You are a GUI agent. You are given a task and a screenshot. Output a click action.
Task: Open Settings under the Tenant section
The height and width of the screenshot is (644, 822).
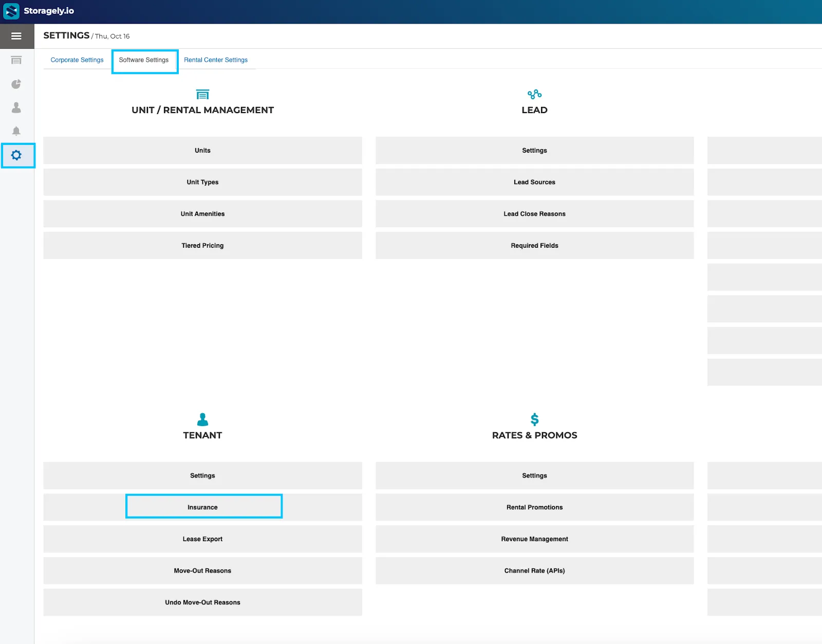pyautogui.click(x=202, y=476)
